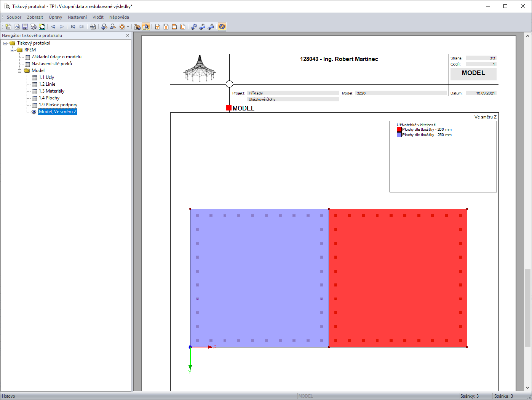
Task: Click the magnifier zoom-out icon
Action: pos(113,27)
